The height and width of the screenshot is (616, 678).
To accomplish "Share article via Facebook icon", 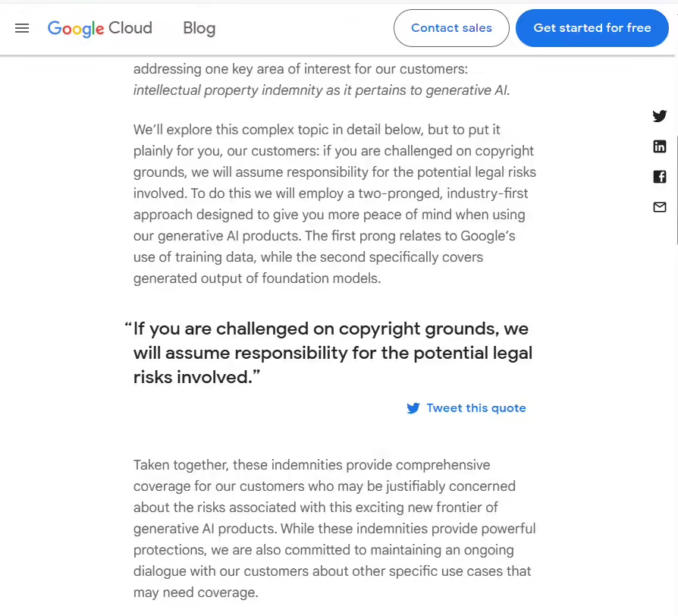I will click(659, 177).
